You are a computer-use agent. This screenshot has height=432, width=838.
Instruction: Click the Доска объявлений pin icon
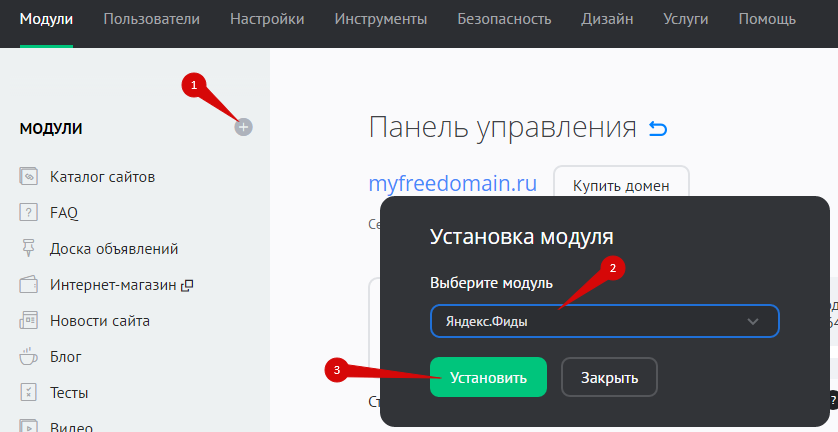click(x=28, y=248)
